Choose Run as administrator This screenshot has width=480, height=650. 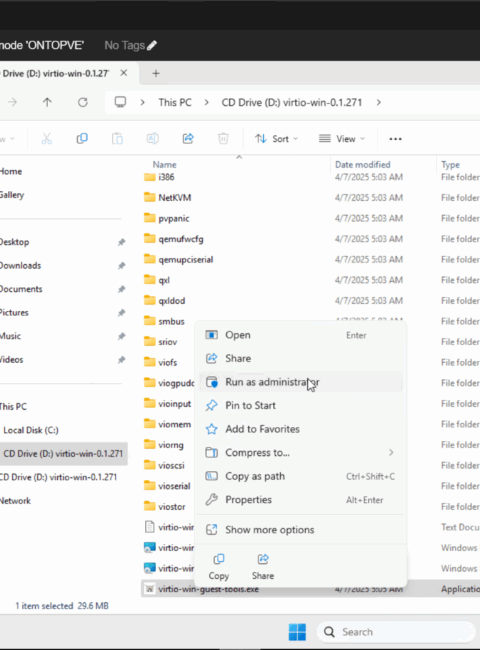click(301, 382)
